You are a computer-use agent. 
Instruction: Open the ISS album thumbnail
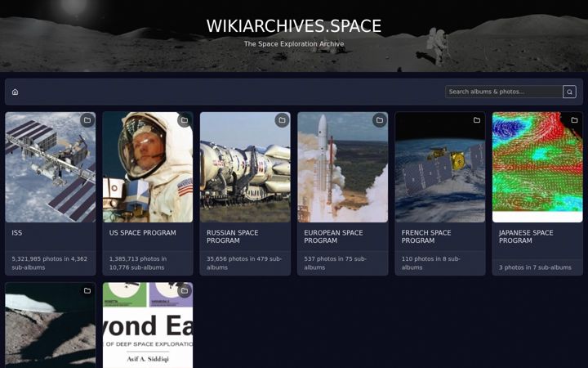pos(51,167)
